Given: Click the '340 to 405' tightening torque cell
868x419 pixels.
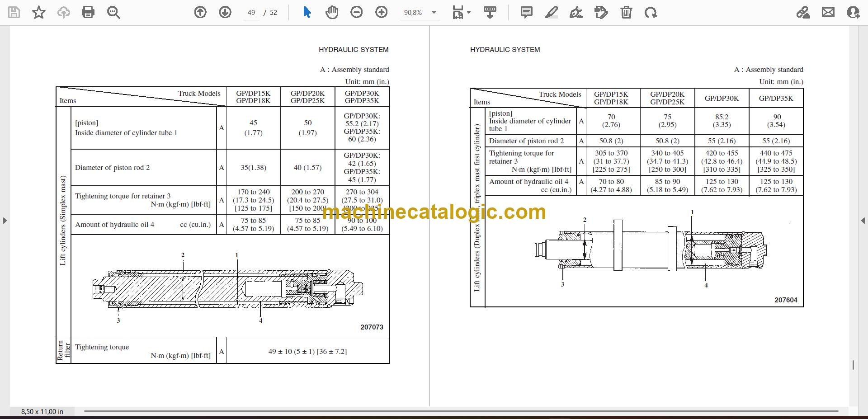Looking at the screenshot, I should click(667, 161).
